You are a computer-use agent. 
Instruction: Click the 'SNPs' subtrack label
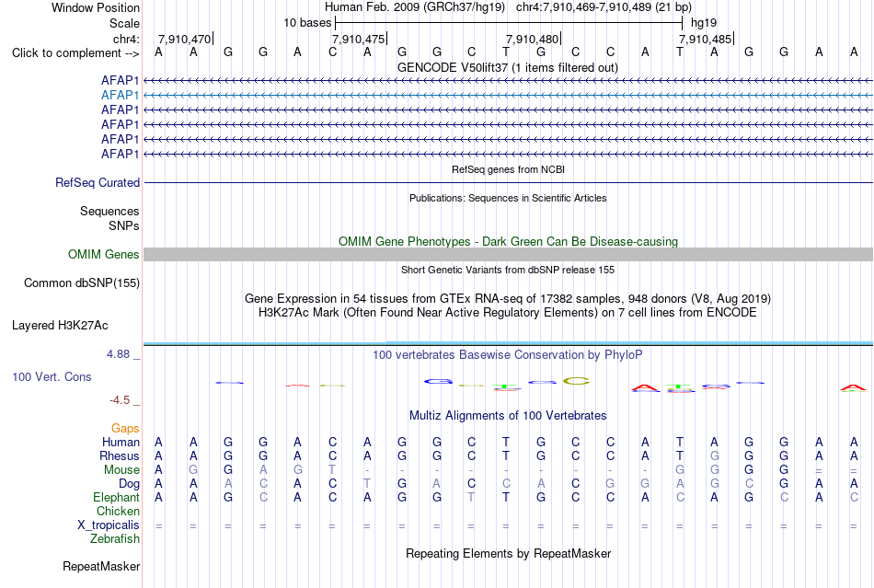[x=124, y=225]
